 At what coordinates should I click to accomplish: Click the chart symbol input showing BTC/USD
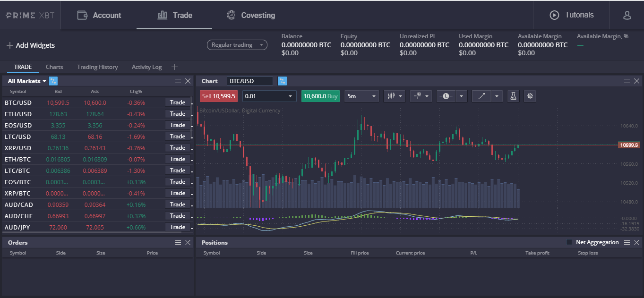coord(250,81)
